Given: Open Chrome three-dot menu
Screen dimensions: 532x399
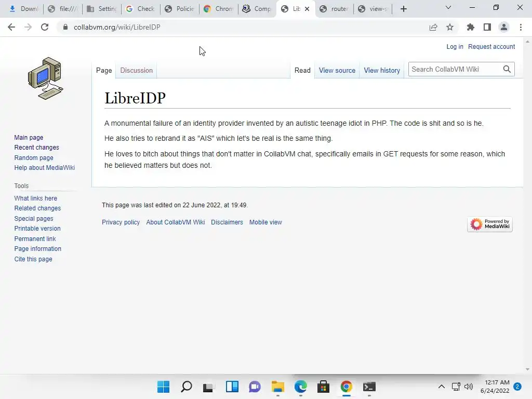Looking at the screenshot, I should (521, 27).
